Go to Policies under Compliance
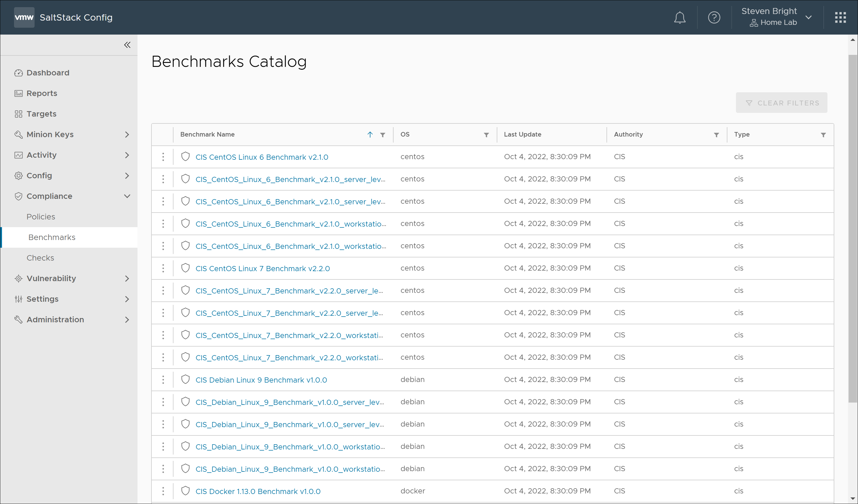The height and width of the screenshot is (504, 858). coord(41,217)
